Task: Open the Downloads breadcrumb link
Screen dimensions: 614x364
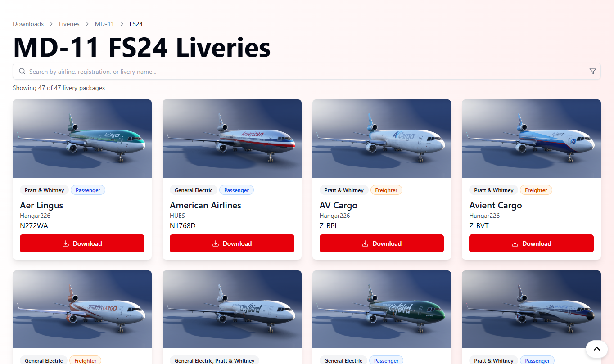Action: click(28, 24)
